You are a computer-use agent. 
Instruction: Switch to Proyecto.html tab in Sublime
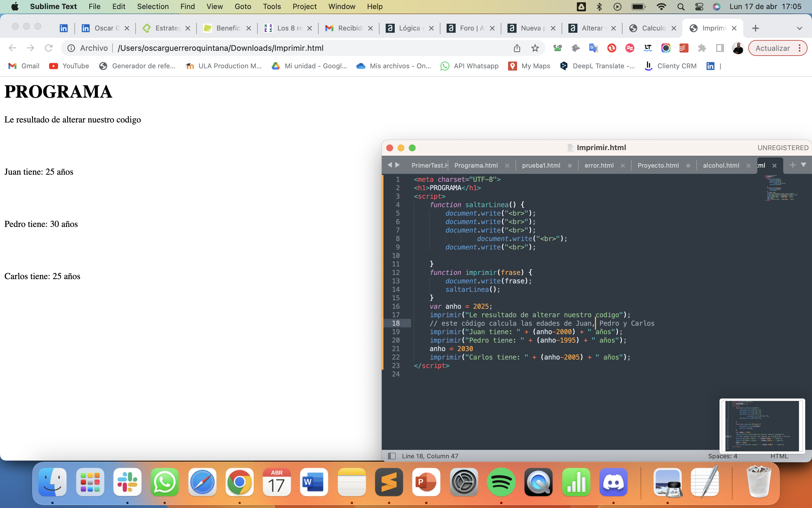tap(658, 165)
